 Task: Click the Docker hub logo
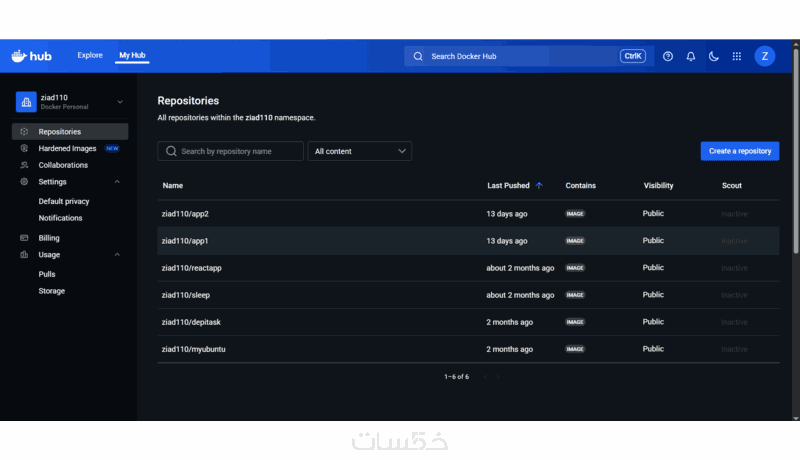(31, 56)
